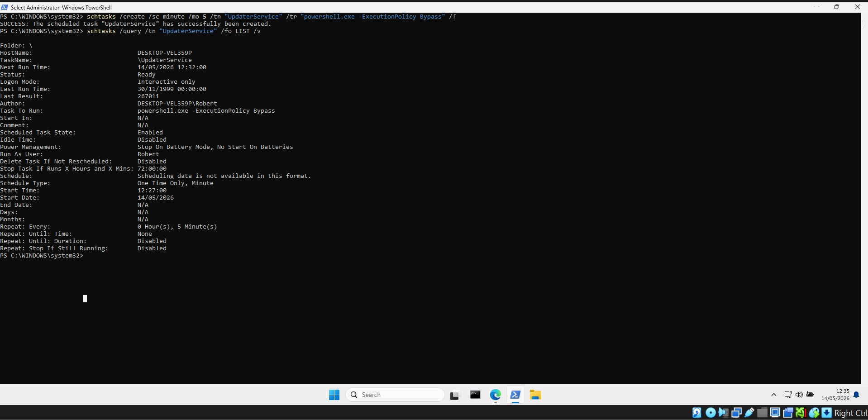Screen dimensions: 868x420
Task: Close the PowerShell window
Action: (x=857, y=7)
